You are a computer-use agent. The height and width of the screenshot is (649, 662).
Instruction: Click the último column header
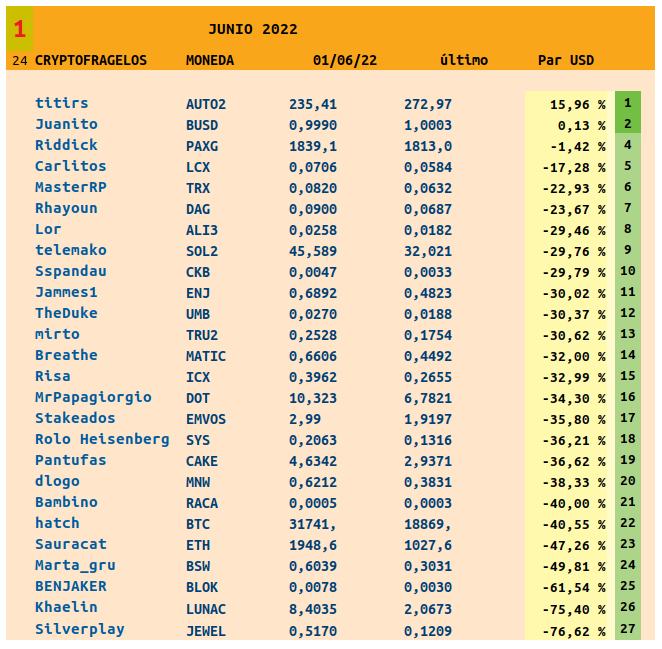pyautogui.click(x=464, y=60)
